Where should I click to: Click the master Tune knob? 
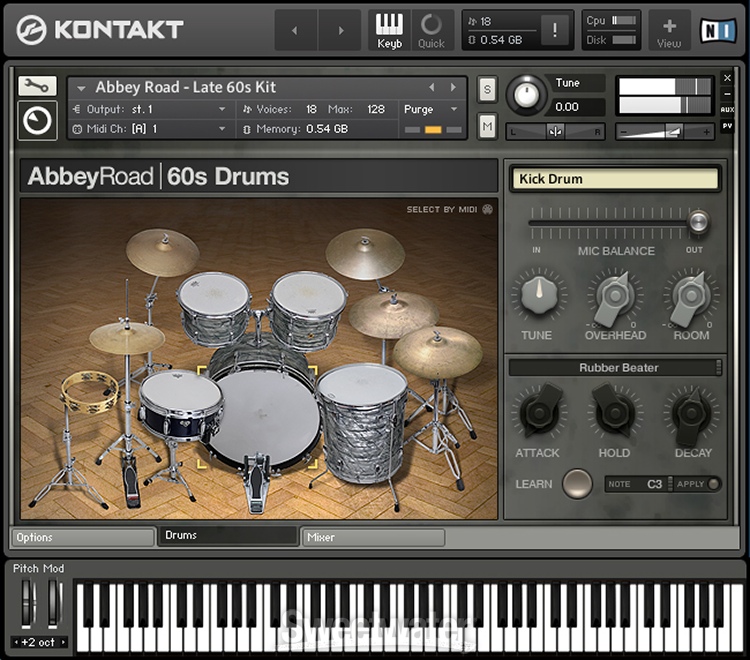tap(526, 95)
